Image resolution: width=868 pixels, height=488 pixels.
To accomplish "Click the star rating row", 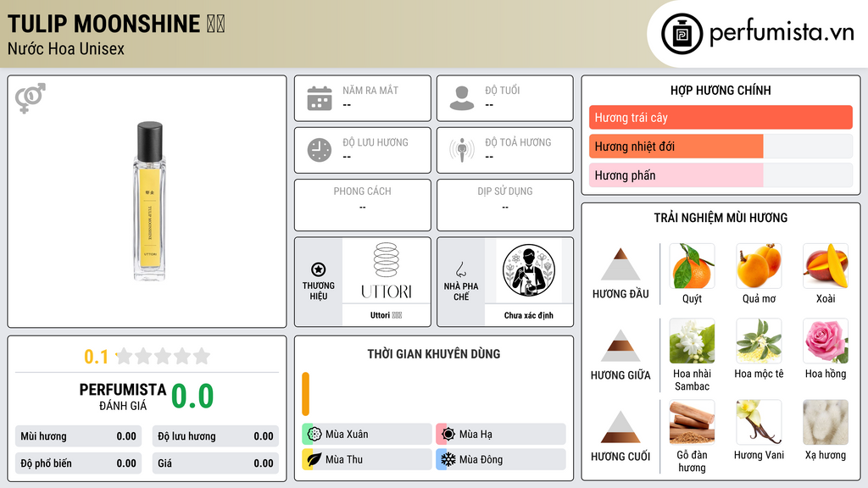I will 164,356.
